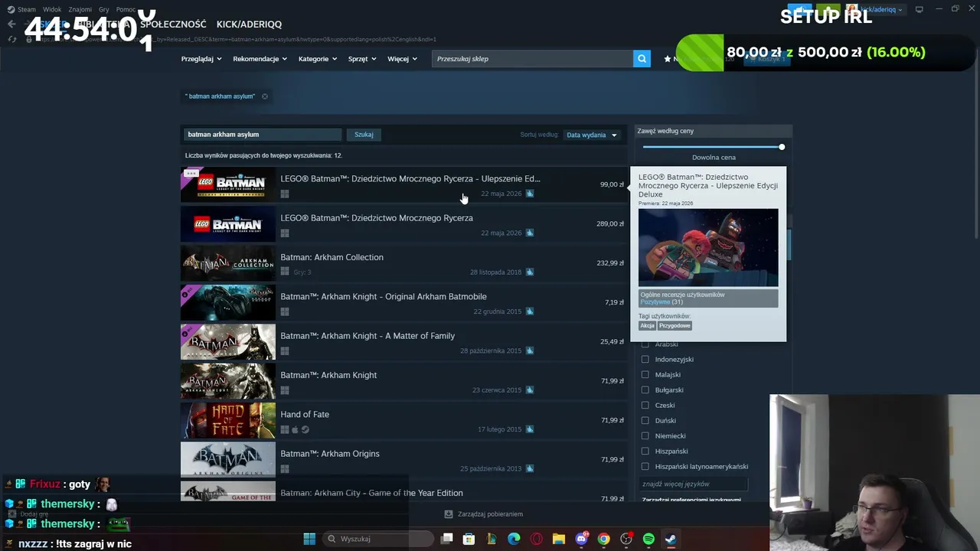Open the Znajomi menu
The height and width of the screenshot is (551, 980).
pyautogui.click(x=80, y=9)
